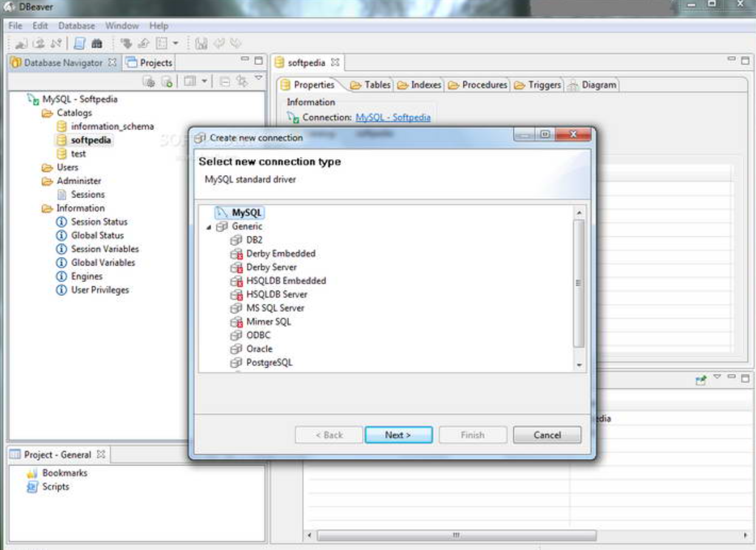
Task: Open the File menu
Action: (15, 26)
